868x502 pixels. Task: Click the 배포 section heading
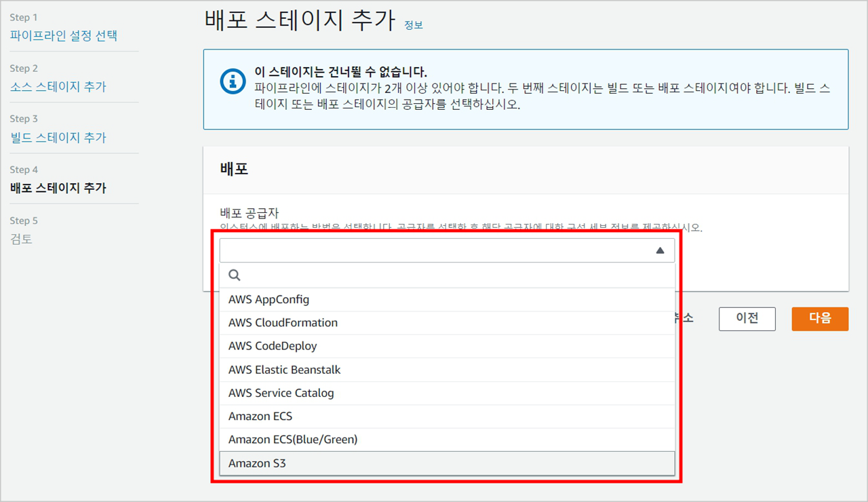[x=234, y=170]
